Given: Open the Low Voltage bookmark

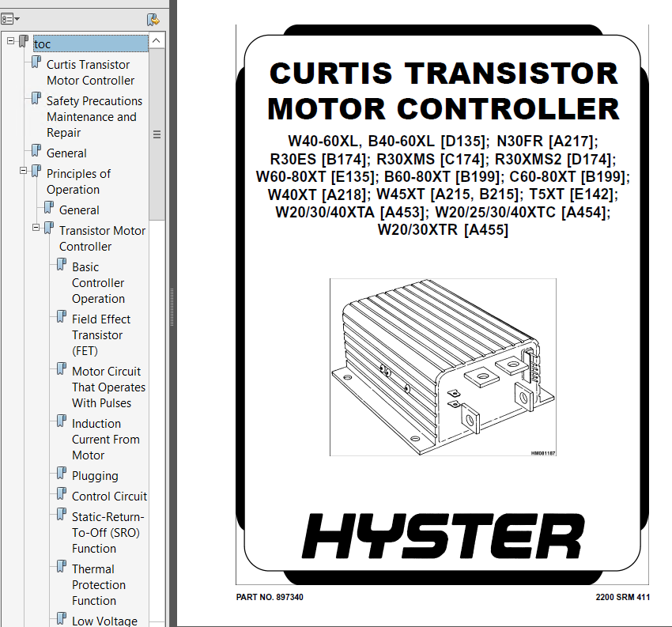Looking at the screenshot, I should [x=104, y=621].
